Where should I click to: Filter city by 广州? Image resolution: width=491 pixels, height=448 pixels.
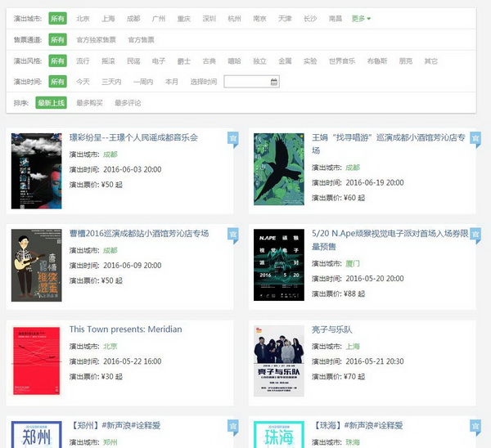tap(159, 19)
